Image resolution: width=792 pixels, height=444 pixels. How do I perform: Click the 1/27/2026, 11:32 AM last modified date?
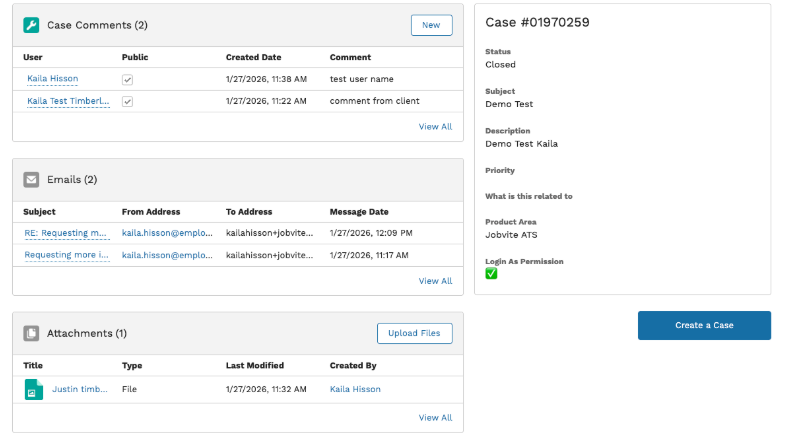pyautogui.click(x=266, y=389)
